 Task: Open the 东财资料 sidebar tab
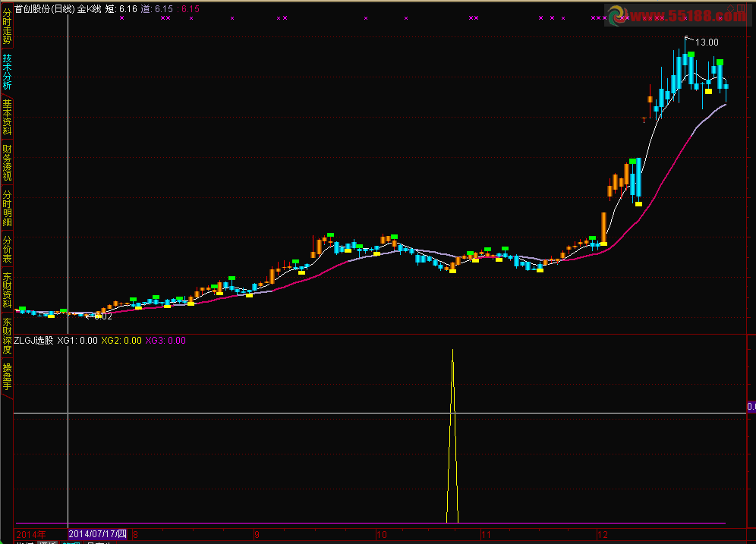pyautogui.click(x=7, y=290)
